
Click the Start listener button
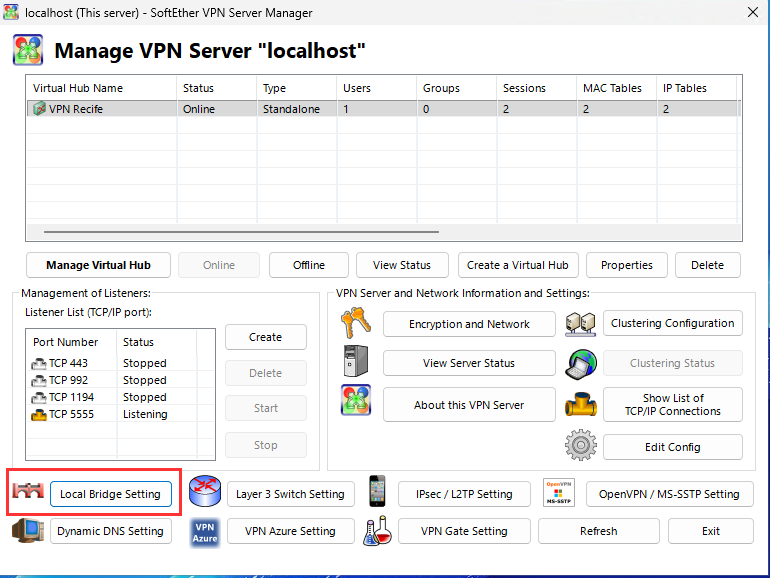coord(266,408)
